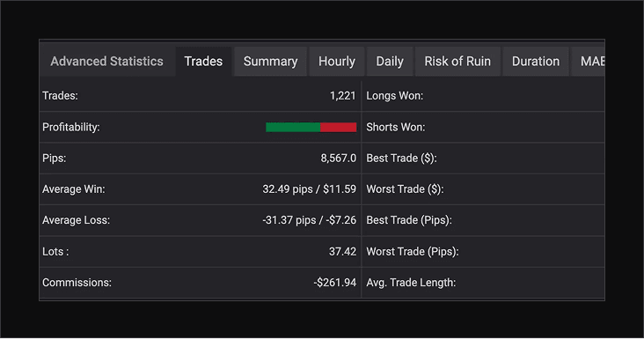Click the Longs Won label
The height and width of the screenshot is (340, 644).
point(395,96)
